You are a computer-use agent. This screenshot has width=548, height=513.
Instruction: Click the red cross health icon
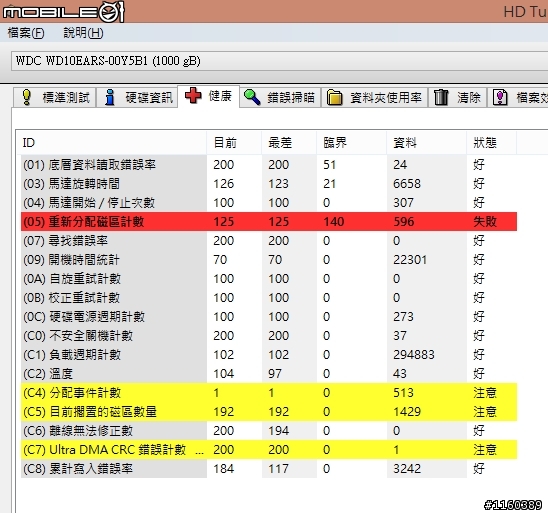(193, 95)
